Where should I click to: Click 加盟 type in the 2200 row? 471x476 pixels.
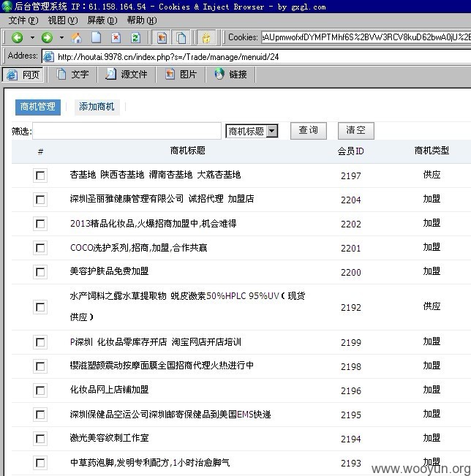pyautogui.click(x=432, y=271)
